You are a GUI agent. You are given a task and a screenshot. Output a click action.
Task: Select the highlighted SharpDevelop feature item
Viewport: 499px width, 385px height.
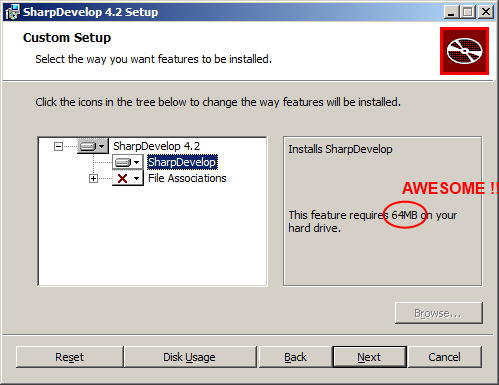point(182,162)
